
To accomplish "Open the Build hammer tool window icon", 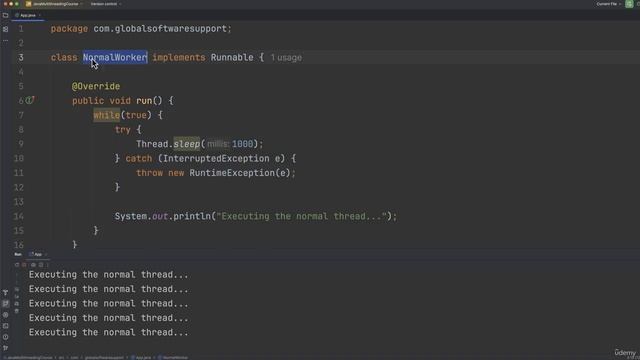I will pyautogui.click(x=5, y=292).
